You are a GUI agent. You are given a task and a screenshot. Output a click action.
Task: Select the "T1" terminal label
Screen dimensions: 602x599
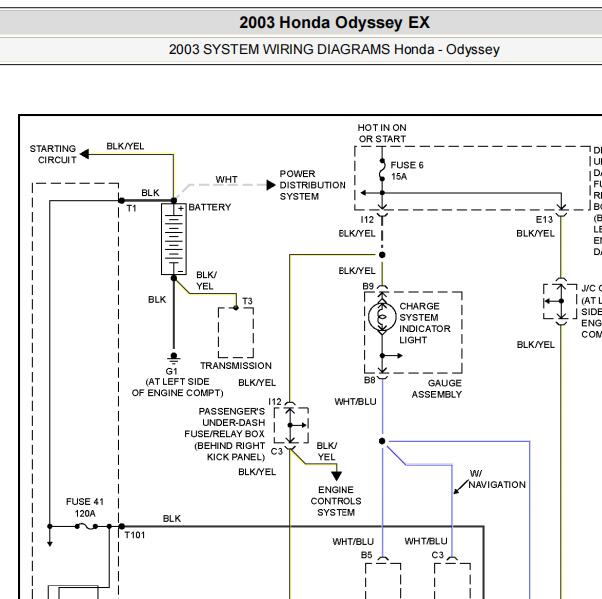click(x=131, y=208)
